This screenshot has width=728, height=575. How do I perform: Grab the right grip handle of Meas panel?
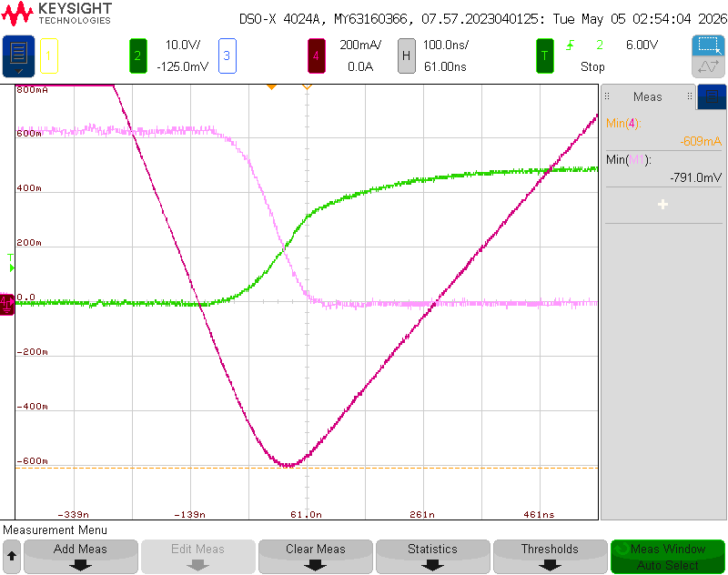click(690, 96)
